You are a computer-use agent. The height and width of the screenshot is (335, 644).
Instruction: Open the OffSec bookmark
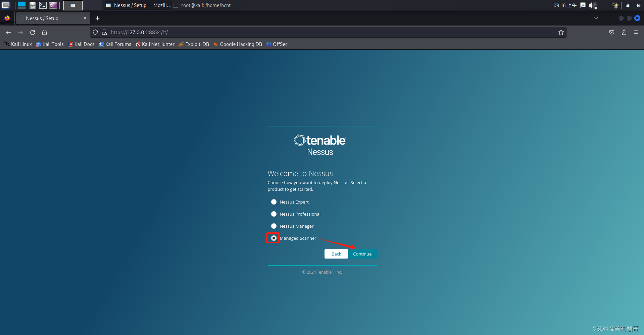pos(277,44)
